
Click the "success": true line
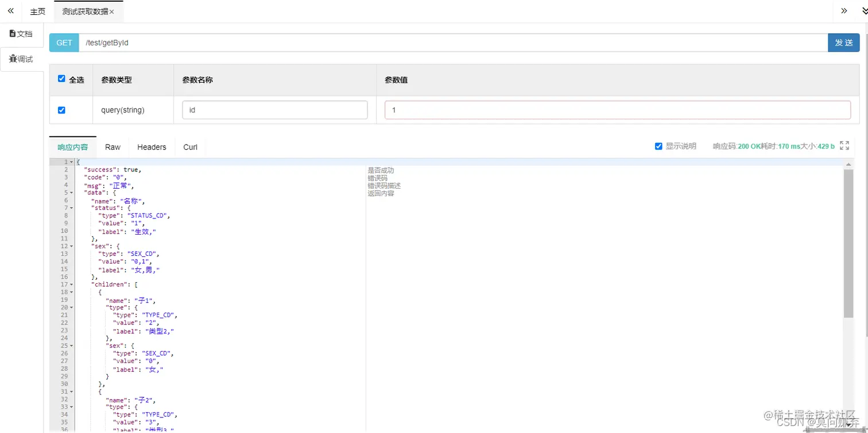[113, 170]
